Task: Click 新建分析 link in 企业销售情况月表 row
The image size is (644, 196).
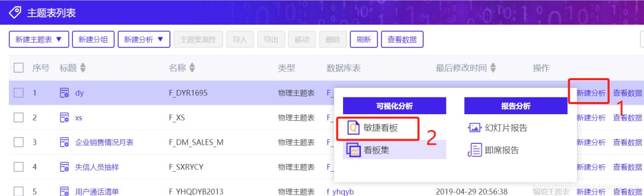Action: [x=591, y=142]
